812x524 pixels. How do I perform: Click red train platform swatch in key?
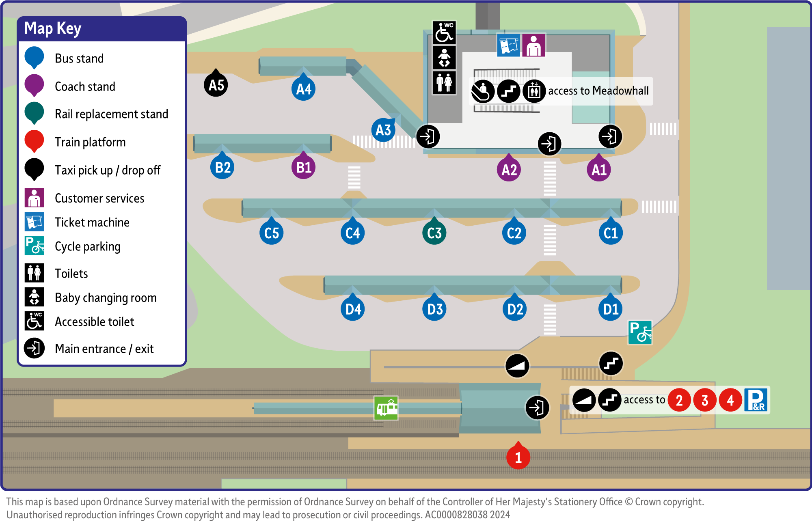35,142
